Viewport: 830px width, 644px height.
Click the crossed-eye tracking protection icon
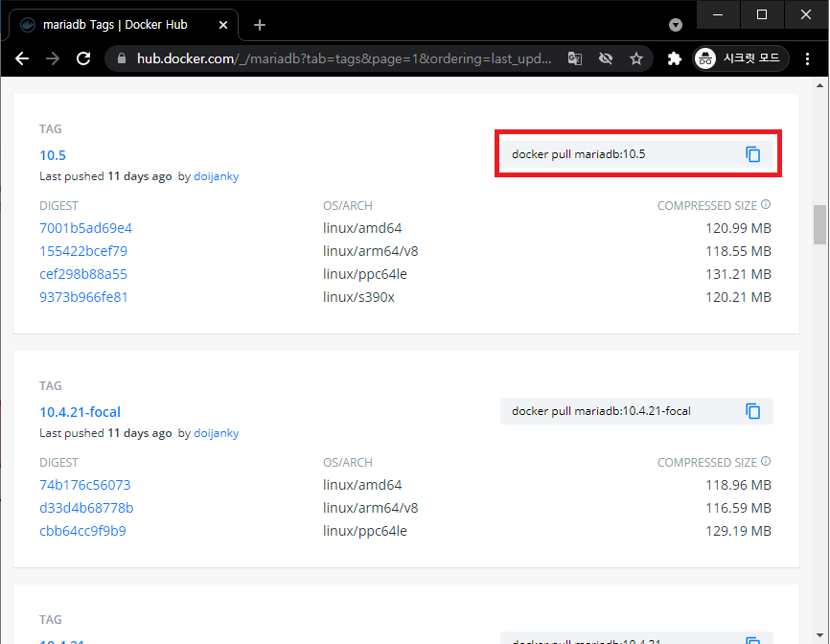(x=606, y=58)
